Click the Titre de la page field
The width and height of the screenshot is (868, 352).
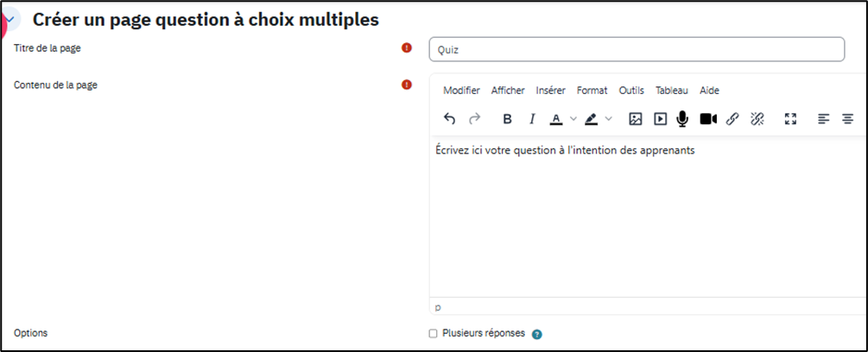point(637,49)
